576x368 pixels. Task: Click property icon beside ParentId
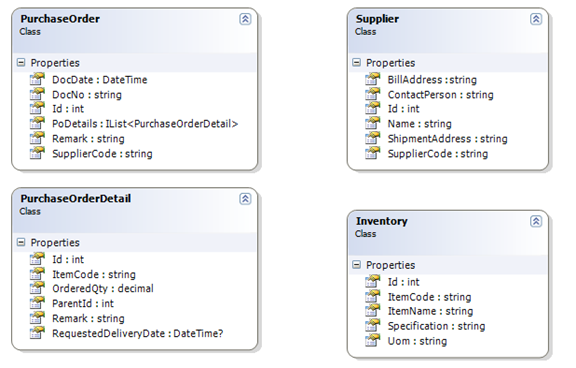(37, 303)
